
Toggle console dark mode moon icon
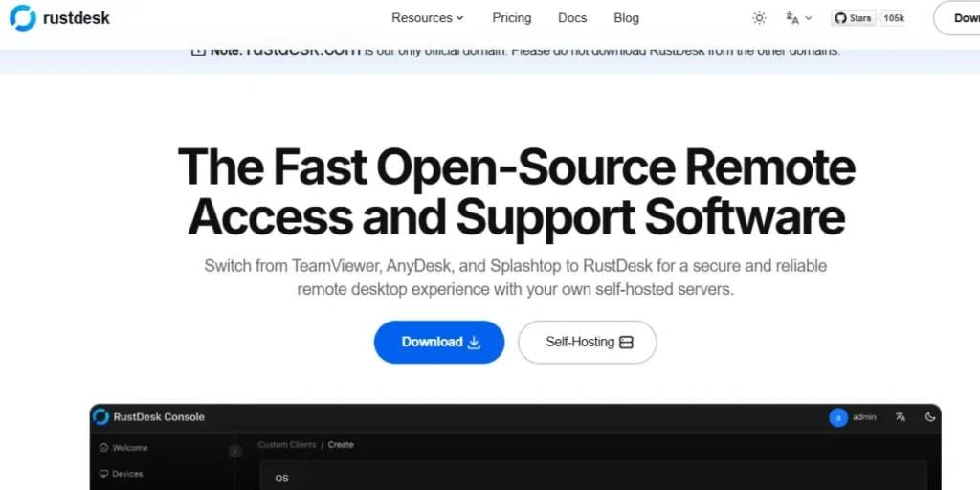tap(930, 417)
